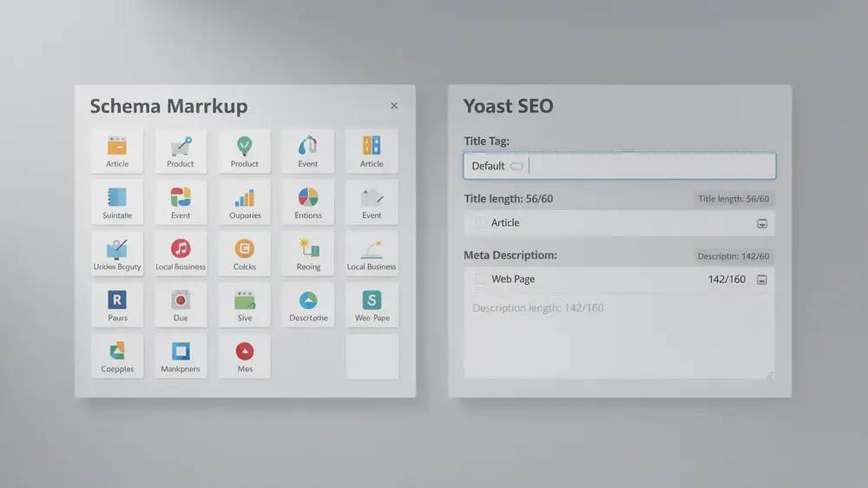Image resolution: width=868 pixels, height=488 pixels.
Task: Pick the Product tile with green pin icon
Action: pos(244,151)
